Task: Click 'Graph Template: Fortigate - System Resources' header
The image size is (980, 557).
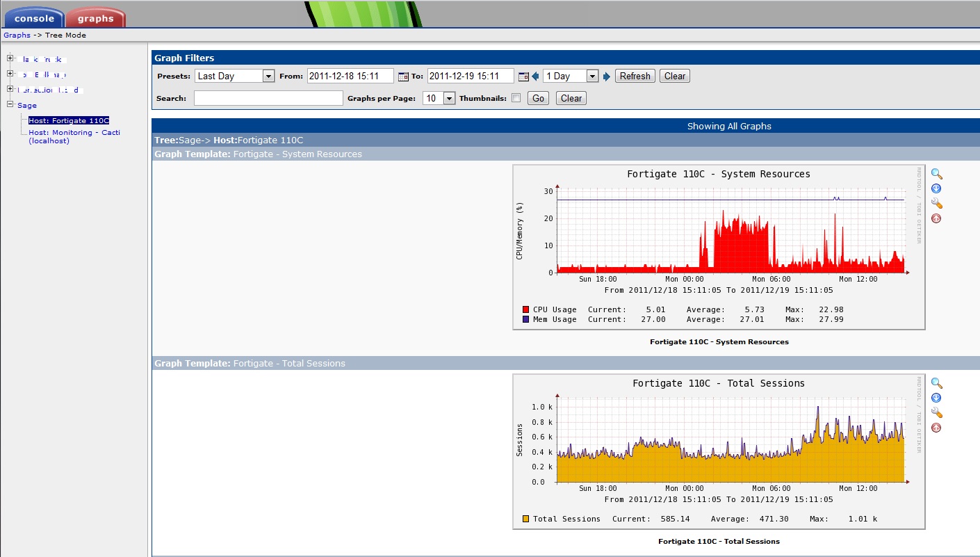Action: click(258, 154)
